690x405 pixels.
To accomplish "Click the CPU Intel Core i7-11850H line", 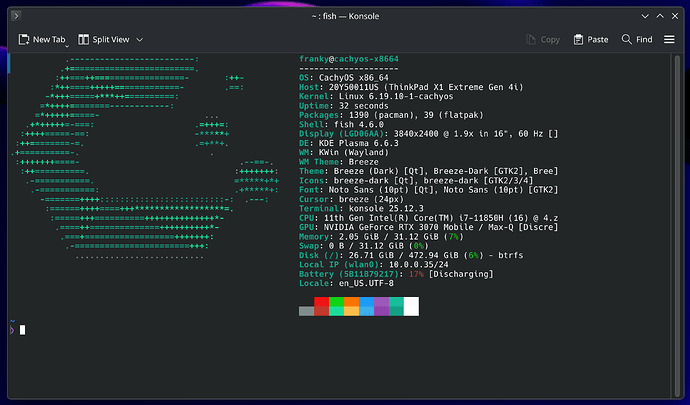I will tap(428, 218).
